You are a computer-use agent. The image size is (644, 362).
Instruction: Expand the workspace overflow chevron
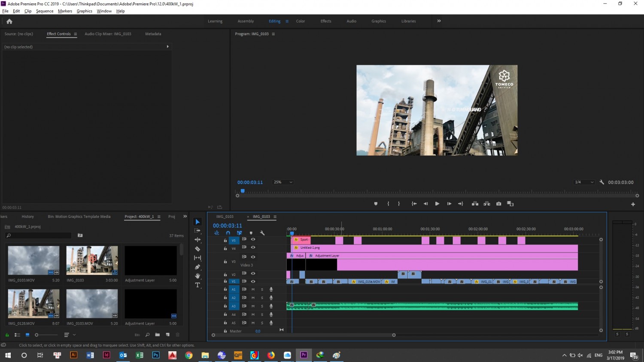(x=439, y=21)
